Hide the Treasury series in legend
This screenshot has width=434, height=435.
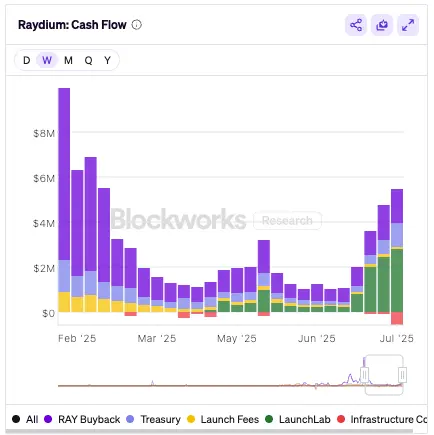click(154, 419)
